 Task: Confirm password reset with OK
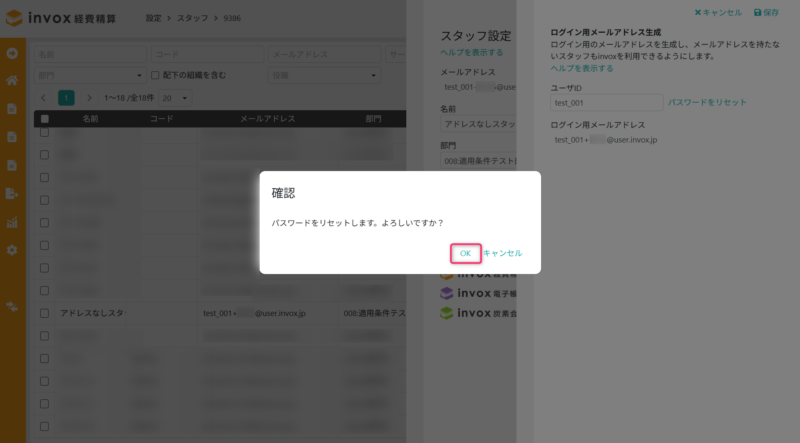(x=465, y=253)
